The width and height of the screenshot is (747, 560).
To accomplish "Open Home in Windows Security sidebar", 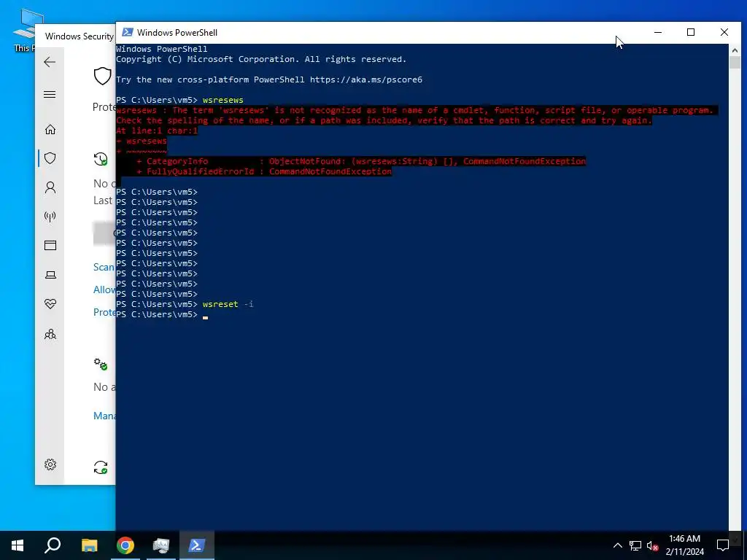I will point(50,130).
